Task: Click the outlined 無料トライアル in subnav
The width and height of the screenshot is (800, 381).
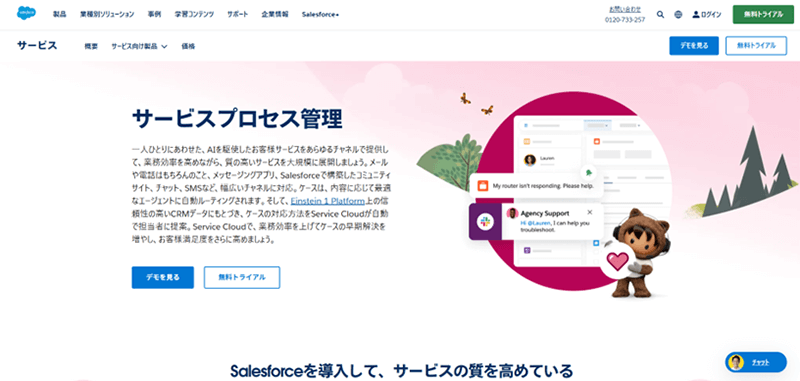Action: tap(756, 45)
